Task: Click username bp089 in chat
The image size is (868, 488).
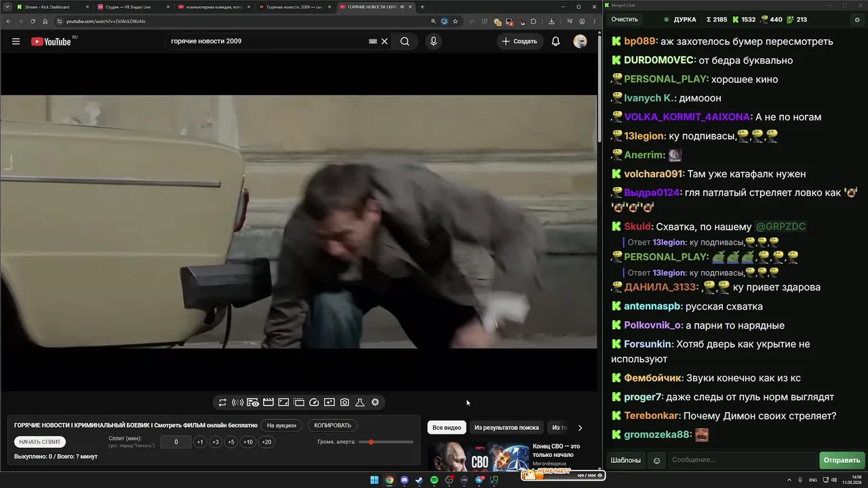Action: 639,41
